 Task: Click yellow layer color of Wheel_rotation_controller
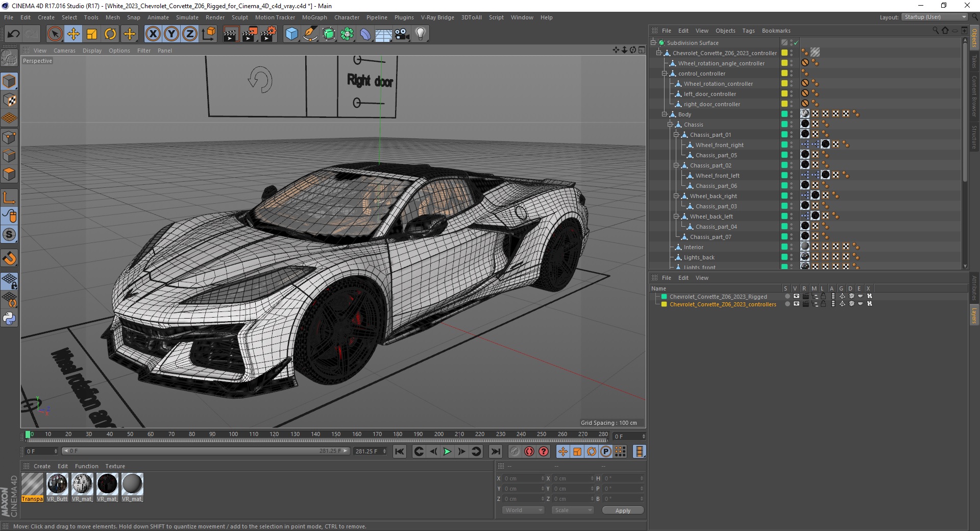[785, 84]
